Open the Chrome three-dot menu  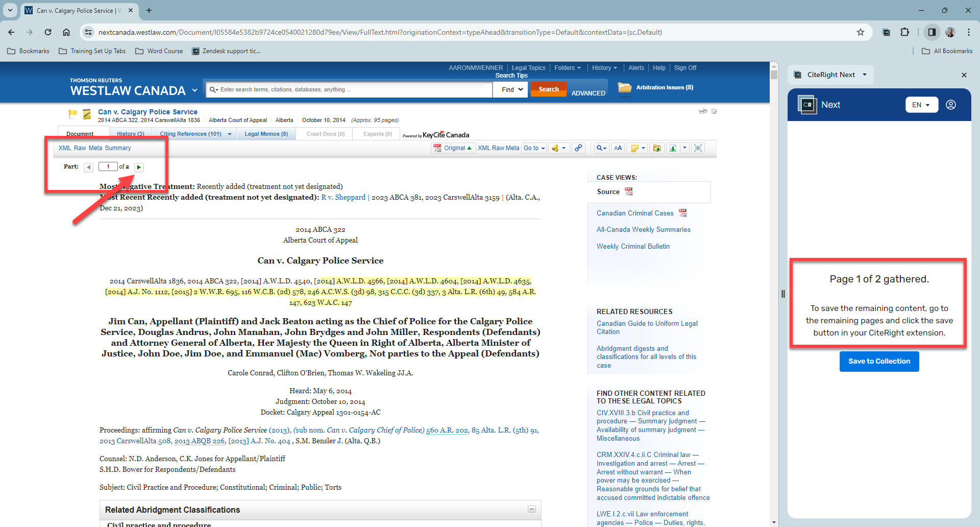(969, 32)
